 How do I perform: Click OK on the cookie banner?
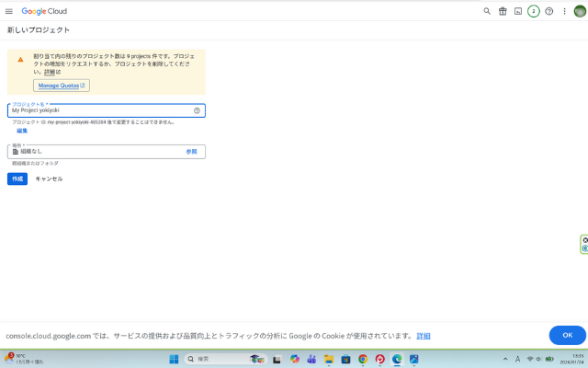tap(567, 335)
